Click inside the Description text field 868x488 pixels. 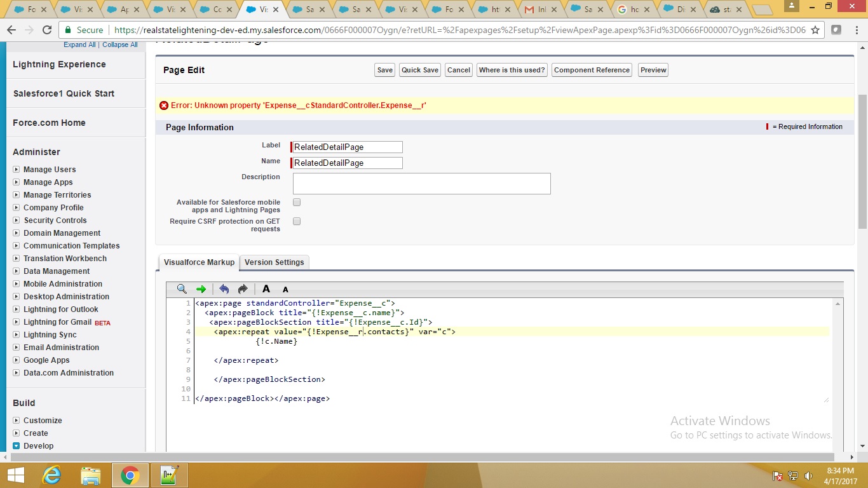pyautogui.click(x=421, y=184)
